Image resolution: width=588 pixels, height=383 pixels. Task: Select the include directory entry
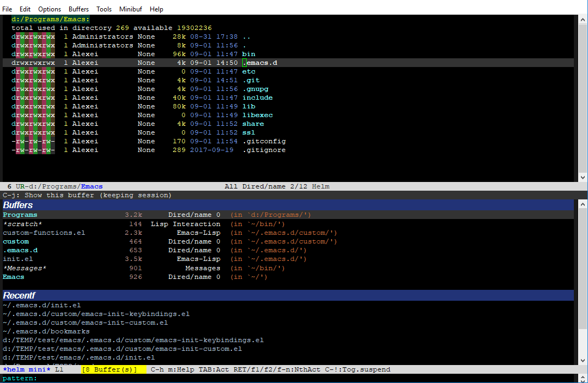point(258,98)
